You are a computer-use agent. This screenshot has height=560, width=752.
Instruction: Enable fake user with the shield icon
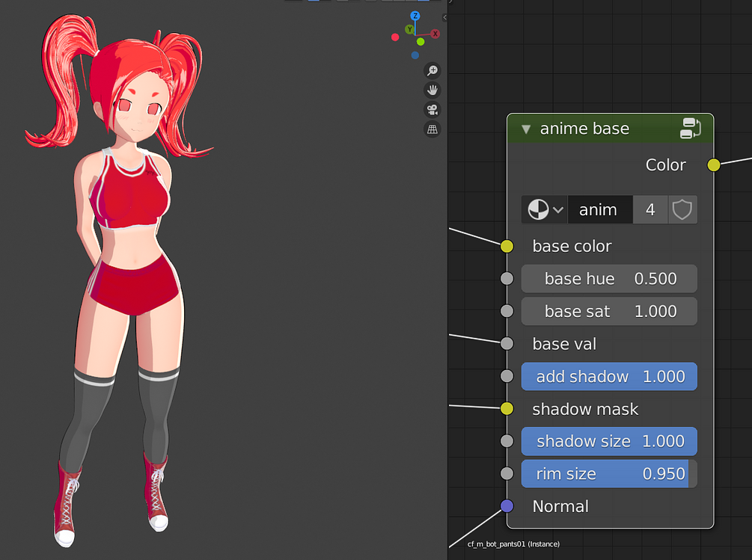tap(681, 209)
